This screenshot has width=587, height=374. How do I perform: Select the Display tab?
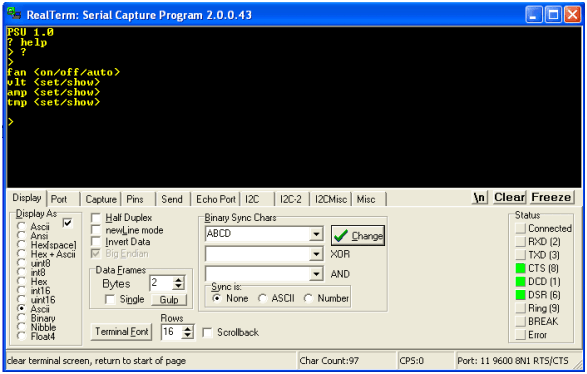(27, 198)
